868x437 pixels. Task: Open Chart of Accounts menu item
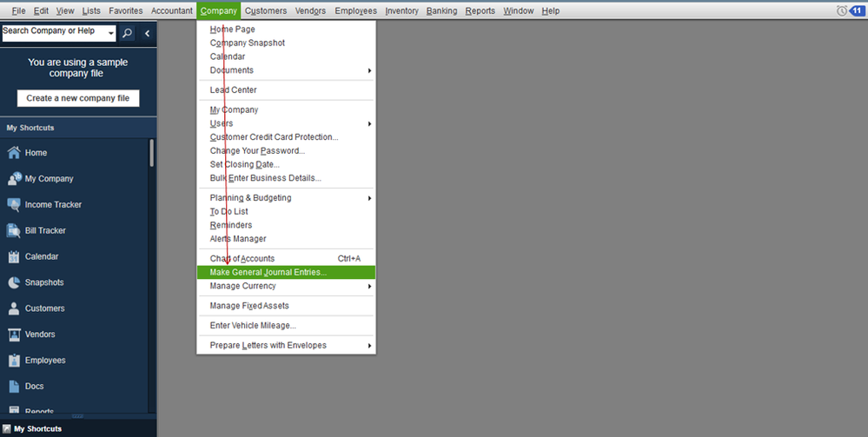click(286, 259)
